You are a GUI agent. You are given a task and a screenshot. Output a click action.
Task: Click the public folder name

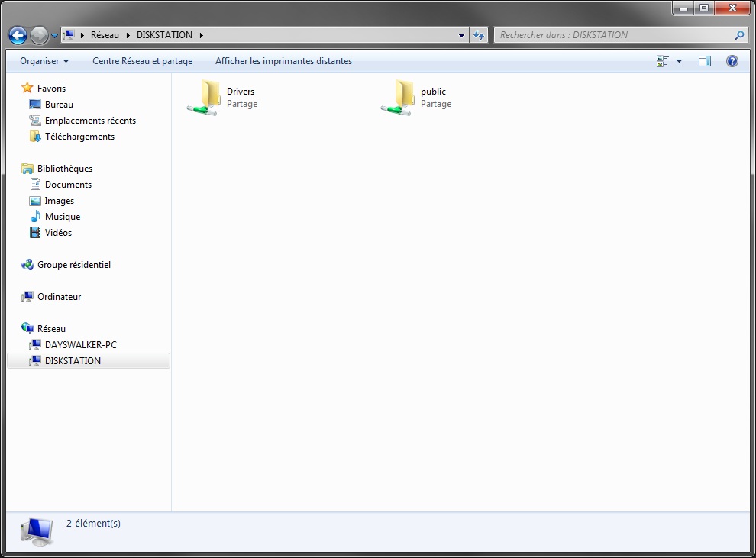click(433, 92)
